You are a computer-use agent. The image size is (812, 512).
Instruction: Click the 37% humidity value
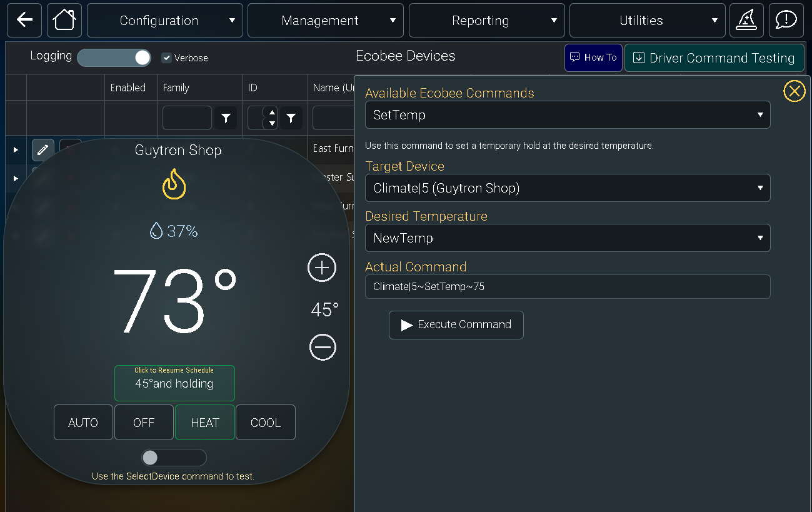[x=183, y=232]
